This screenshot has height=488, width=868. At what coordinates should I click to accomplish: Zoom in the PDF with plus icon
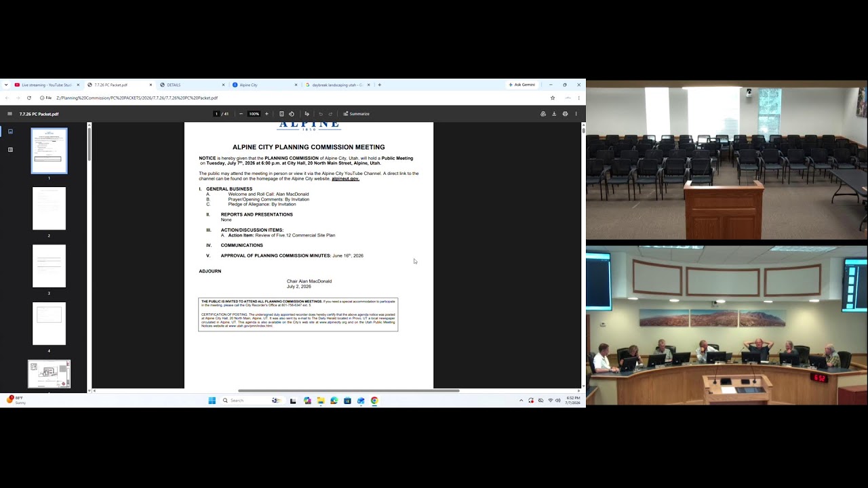pyautogui.click(x=267, y=114)
